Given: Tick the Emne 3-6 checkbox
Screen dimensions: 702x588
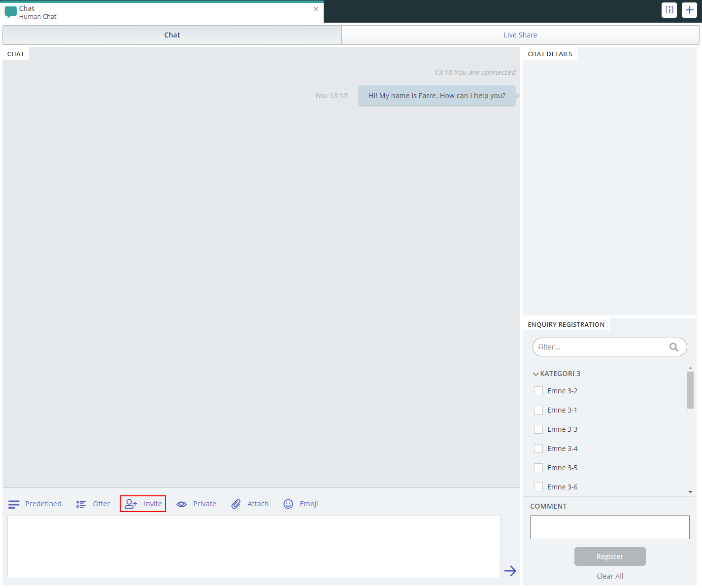Looking at the screenshot, I should click(x=538, y=487).
